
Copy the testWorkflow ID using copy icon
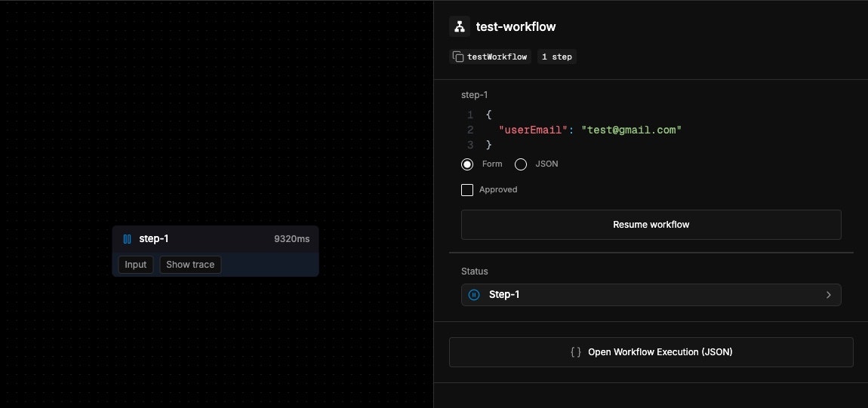click(x=458, y=57)
